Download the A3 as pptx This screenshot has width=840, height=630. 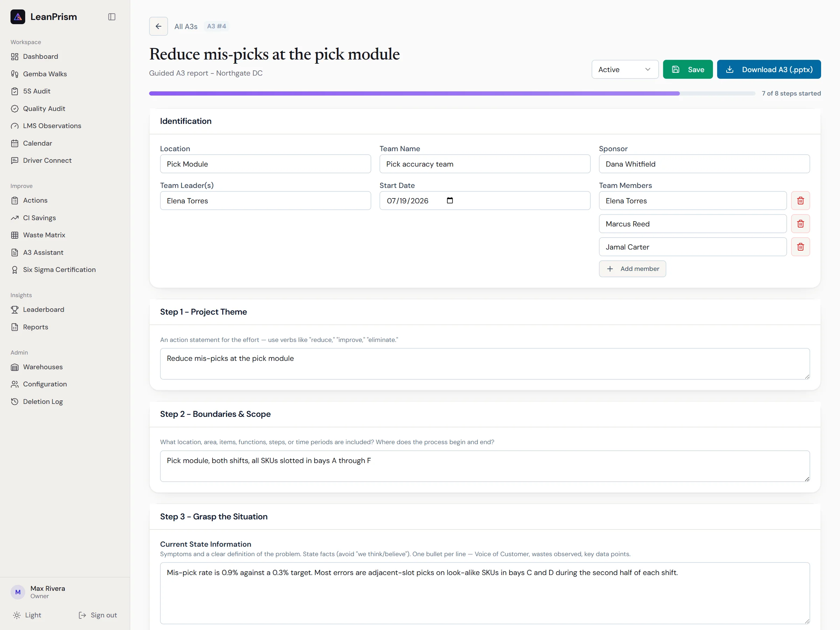(x=769, y=70)
